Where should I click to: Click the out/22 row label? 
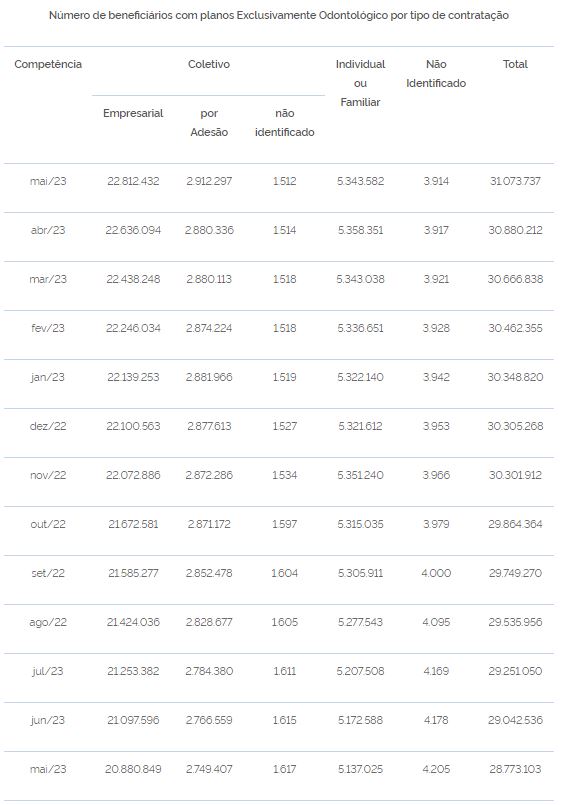(x=48, y=524)
